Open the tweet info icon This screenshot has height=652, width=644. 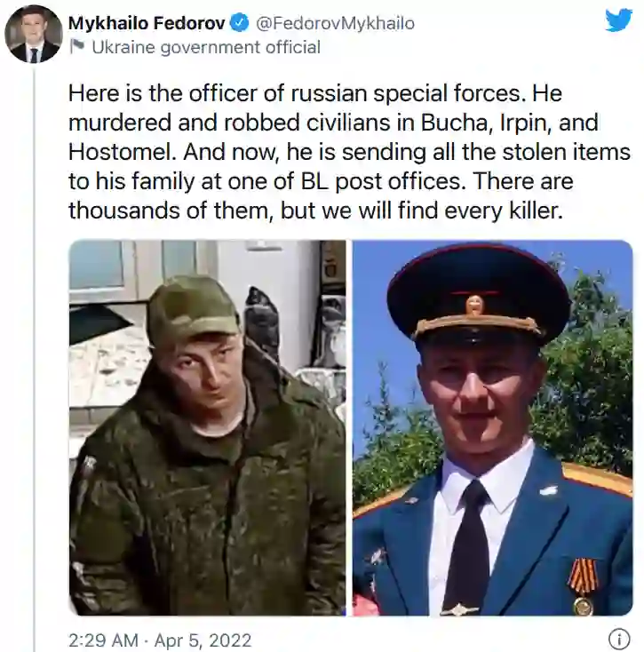coord(619,639)
